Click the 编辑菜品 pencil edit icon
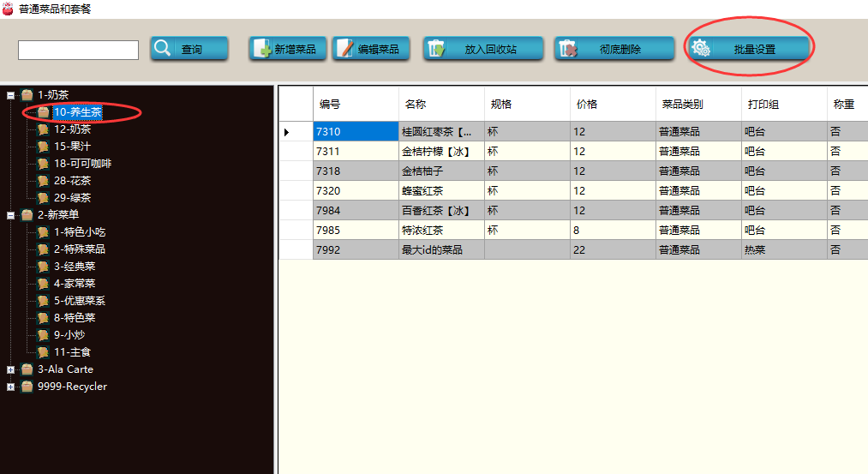The width and height of the screenshot is (868, 474). coord(344,49)
